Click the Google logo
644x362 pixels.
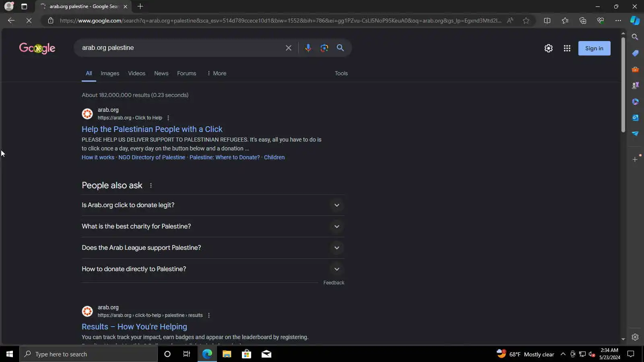pyautogui.click(x=37, y=48)
